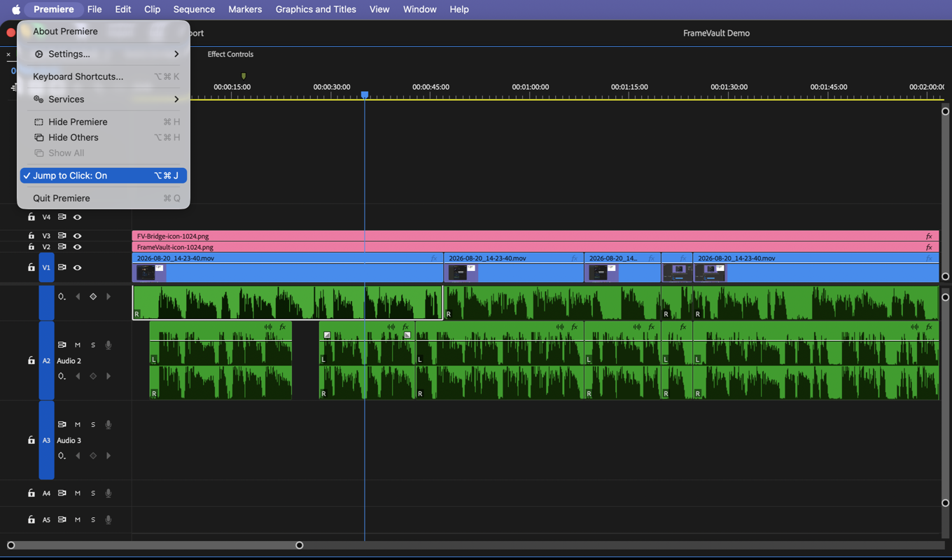Hide track V4 with eye icon

[77, 217]
